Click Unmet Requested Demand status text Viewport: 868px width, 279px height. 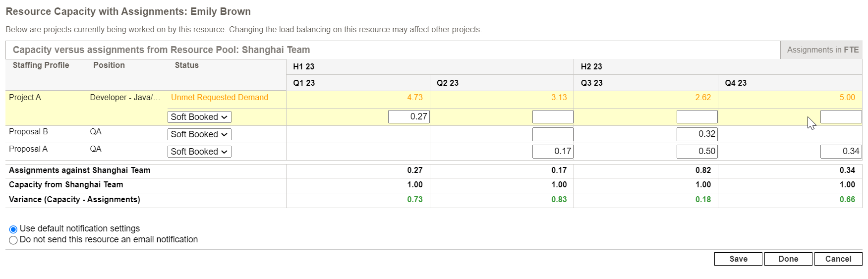[219, 98]
